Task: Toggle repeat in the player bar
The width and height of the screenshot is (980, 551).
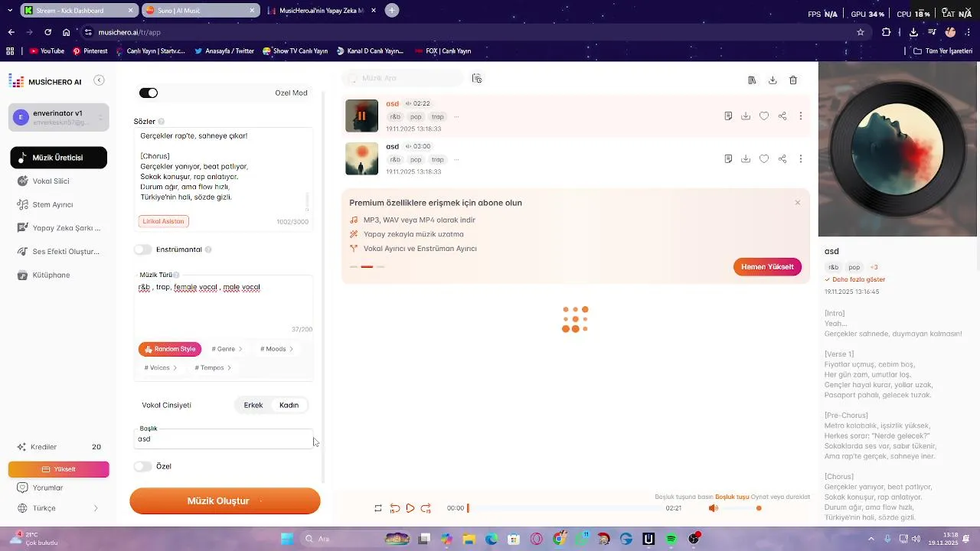Action: [377, 508]
